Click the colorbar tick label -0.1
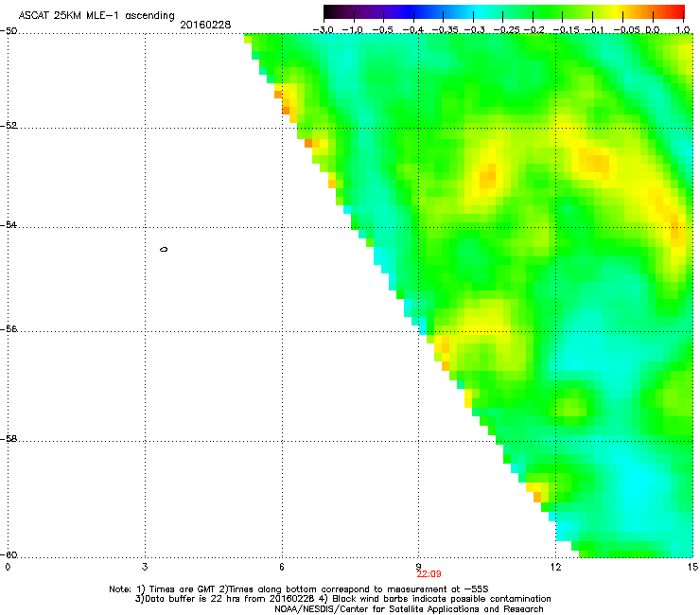Viewport: 700px width, 615px height. click(x=594, y=30)
